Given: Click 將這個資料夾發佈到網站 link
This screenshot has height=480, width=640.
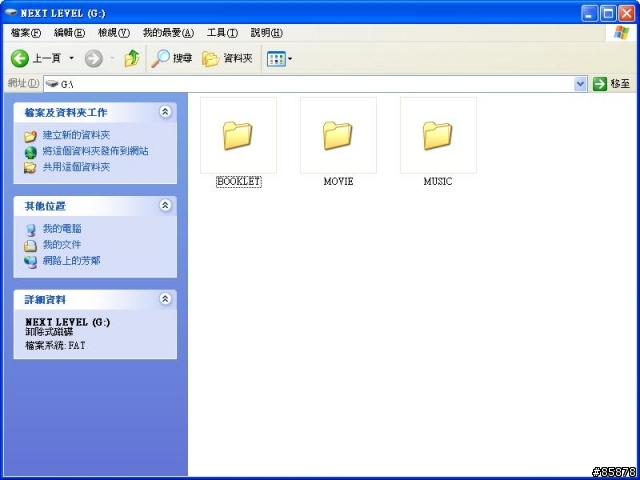Looking at the screenshot, I should (x=96, y=151).
